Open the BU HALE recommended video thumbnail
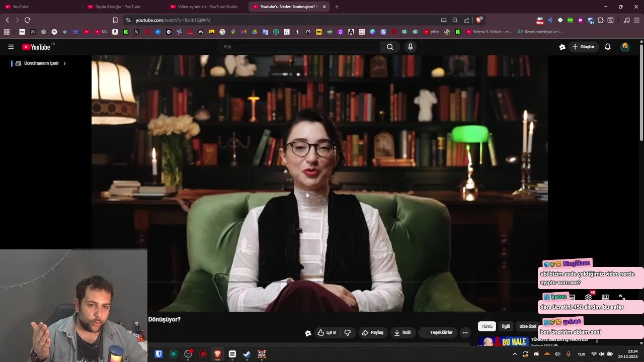 coord(503,342)
